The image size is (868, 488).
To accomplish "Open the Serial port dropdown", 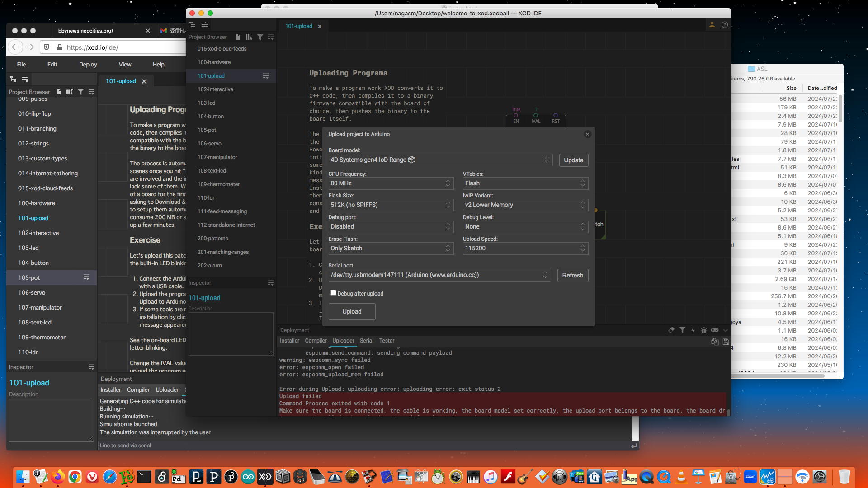I will click(439, 275).
